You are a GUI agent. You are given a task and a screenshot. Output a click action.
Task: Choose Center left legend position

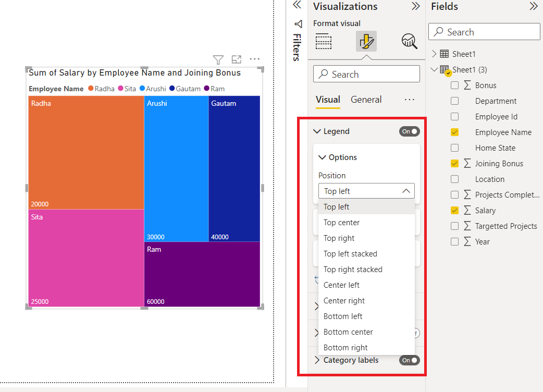tap(366, 285)
